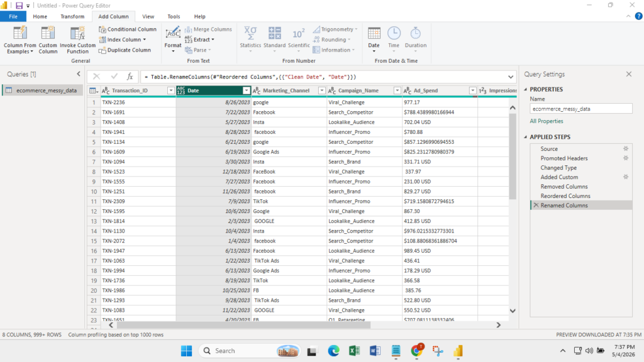Open Windows Start menu

(x=186, y=351)
